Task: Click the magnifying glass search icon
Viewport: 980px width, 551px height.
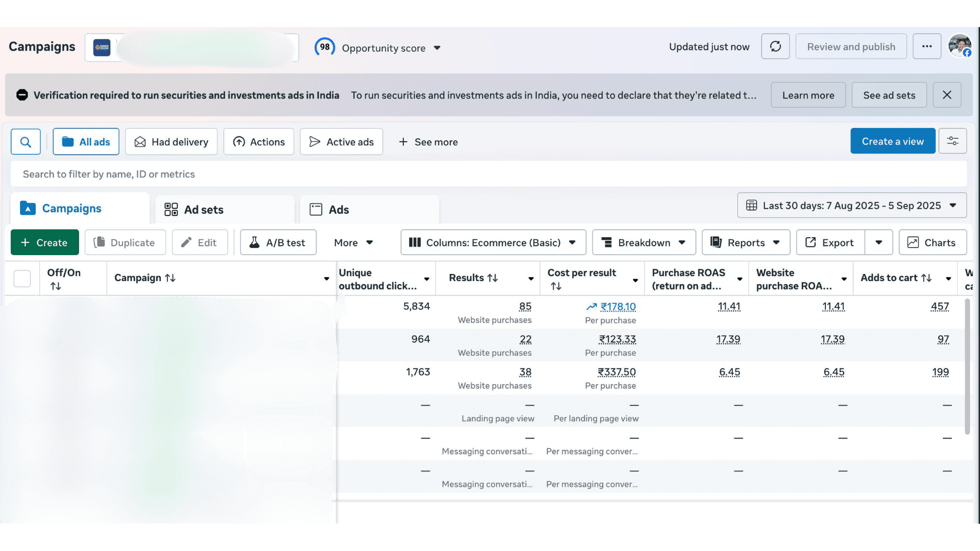Action: [x=26, y=142]
